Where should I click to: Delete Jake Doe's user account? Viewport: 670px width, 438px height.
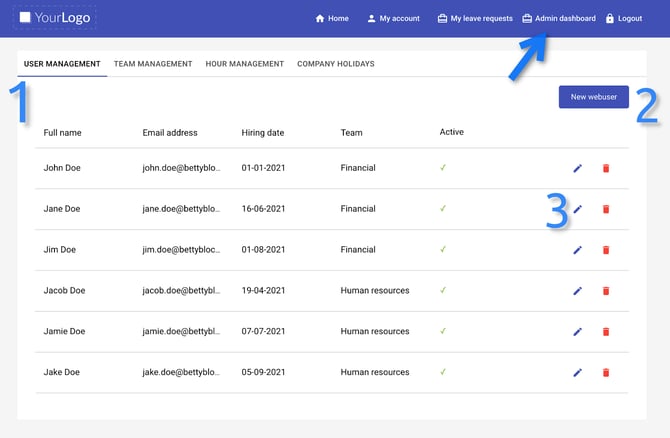coord(605,373)
